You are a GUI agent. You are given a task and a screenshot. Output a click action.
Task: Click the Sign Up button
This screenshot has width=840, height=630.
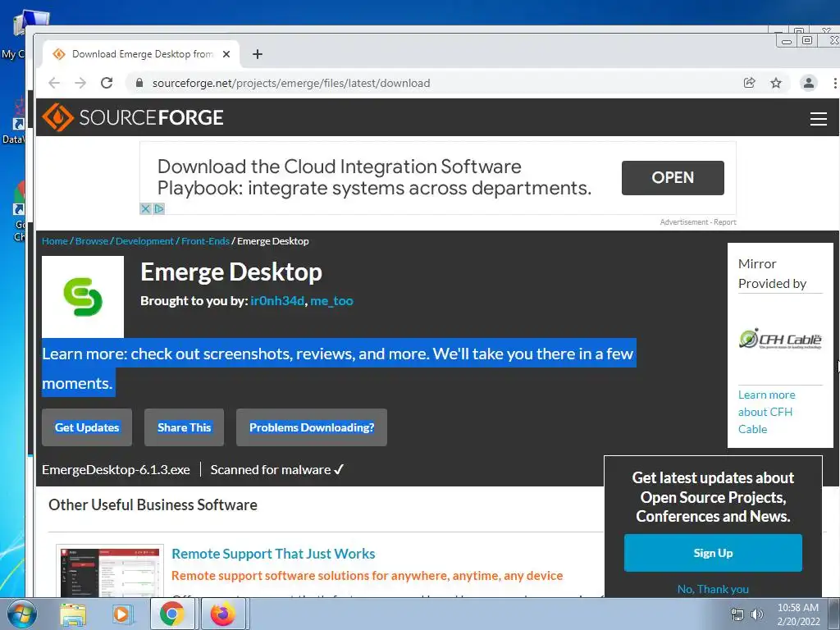tap(713, 553)
